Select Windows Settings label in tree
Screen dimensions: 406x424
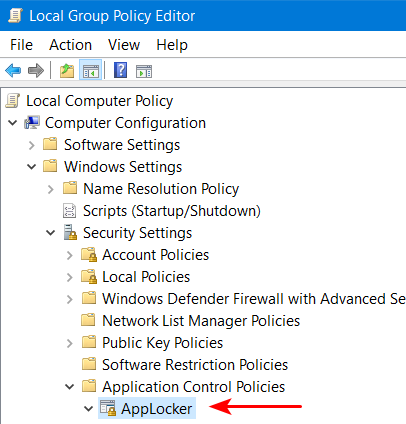tap(123, 167)
